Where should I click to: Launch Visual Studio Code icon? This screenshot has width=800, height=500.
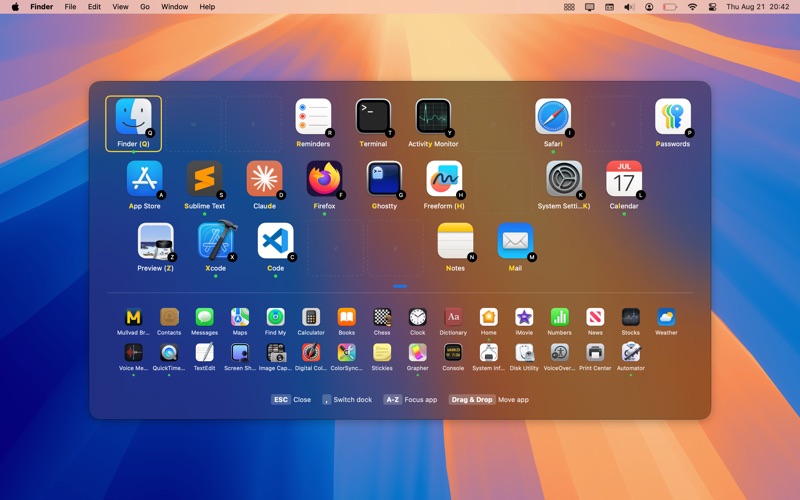click(276, 241)
